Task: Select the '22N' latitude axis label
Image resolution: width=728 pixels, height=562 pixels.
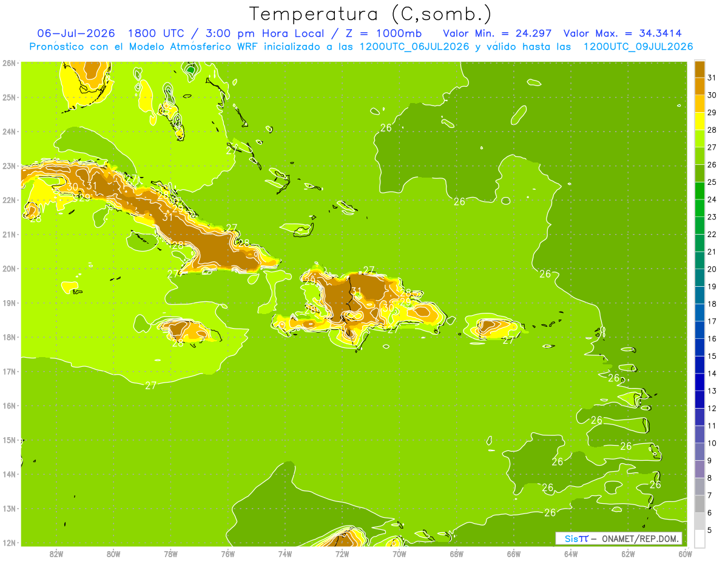Action: pyautogui.click(x=9, y=200)
